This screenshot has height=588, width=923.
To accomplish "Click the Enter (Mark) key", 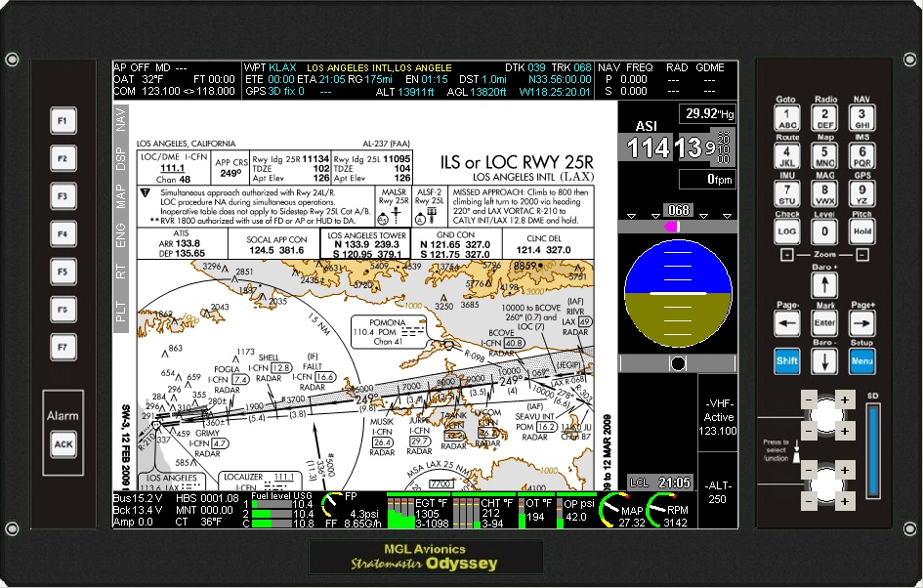I will 824,323.
